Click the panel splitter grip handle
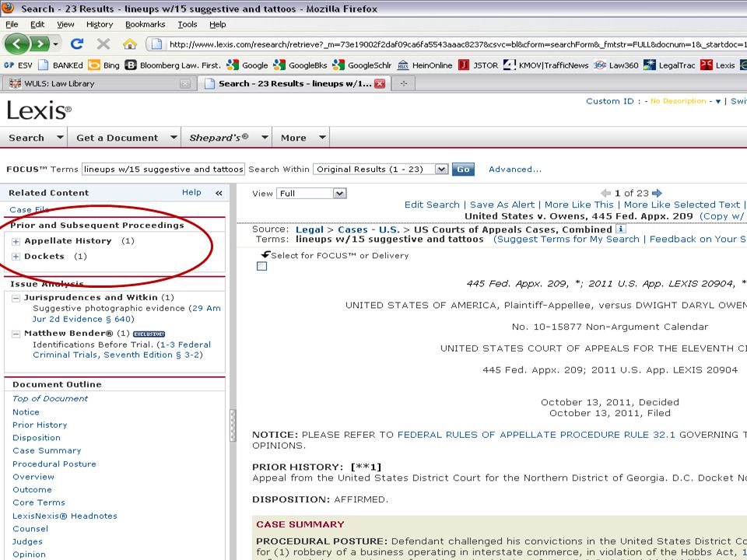The image size is (747, 560). pyautogui.click(x=233, y=425)
